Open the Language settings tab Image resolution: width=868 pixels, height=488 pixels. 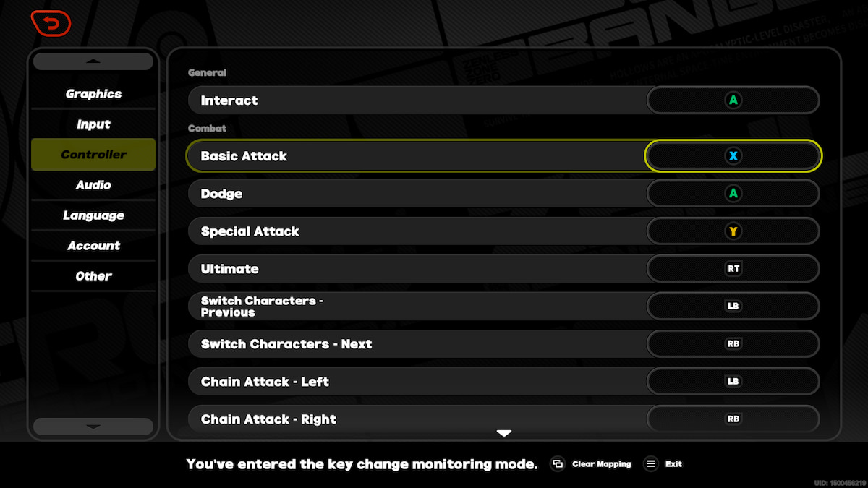(x=93, y=215)
